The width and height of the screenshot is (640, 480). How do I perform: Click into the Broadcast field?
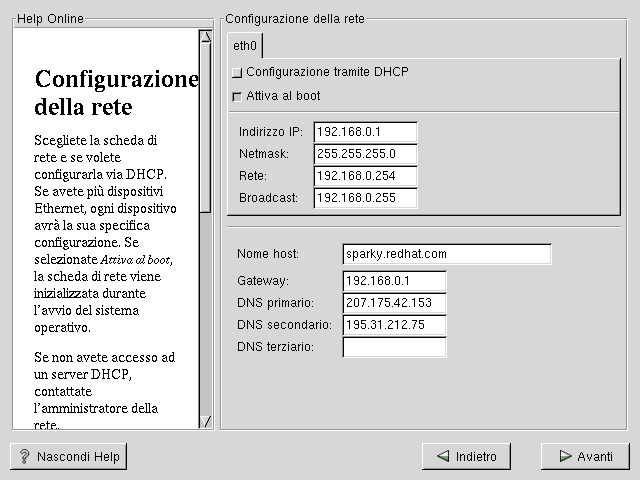[x=365, y=198]
